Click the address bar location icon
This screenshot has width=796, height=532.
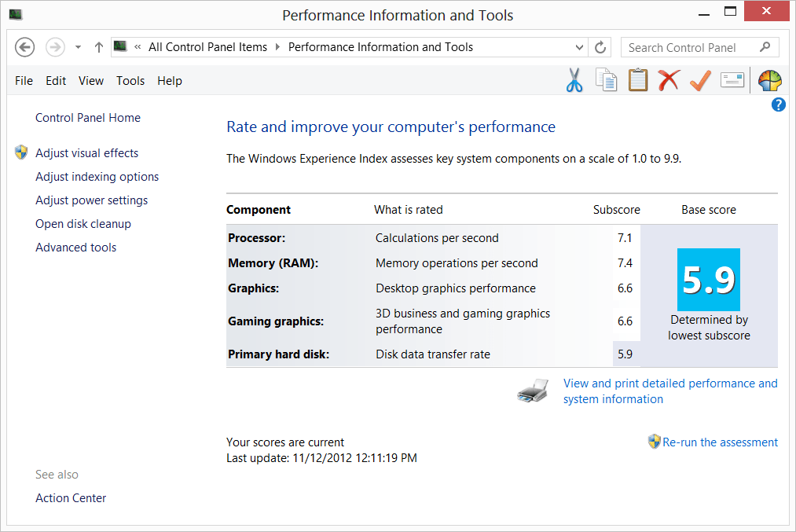(120, 46)
